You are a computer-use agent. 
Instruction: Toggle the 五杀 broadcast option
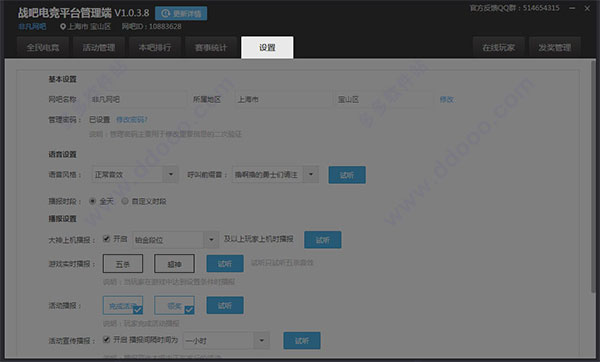click(x=123, y=264)
